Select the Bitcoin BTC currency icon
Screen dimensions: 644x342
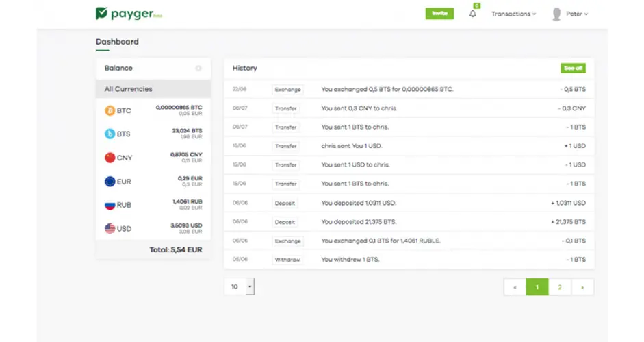tap(110, 110)
